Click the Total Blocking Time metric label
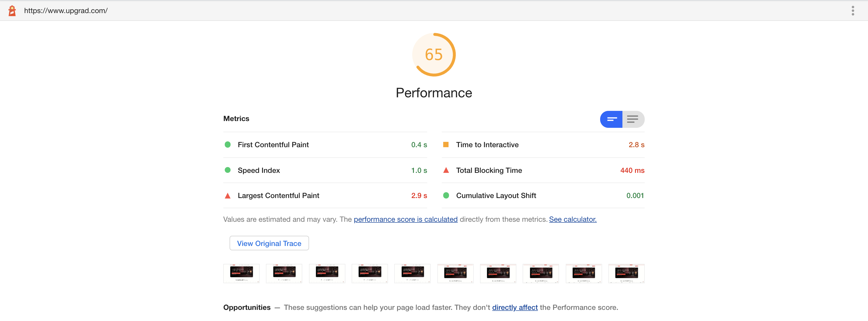 click(x=489, y=170)
